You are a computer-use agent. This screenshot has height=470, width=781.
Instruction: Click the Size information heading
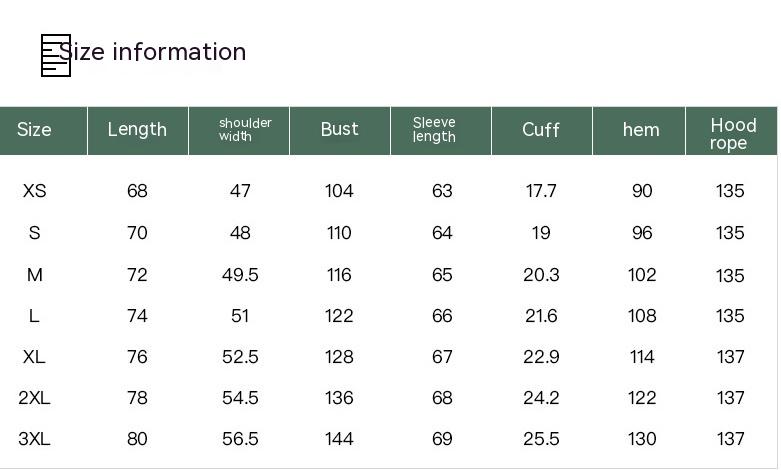point(153,52)
